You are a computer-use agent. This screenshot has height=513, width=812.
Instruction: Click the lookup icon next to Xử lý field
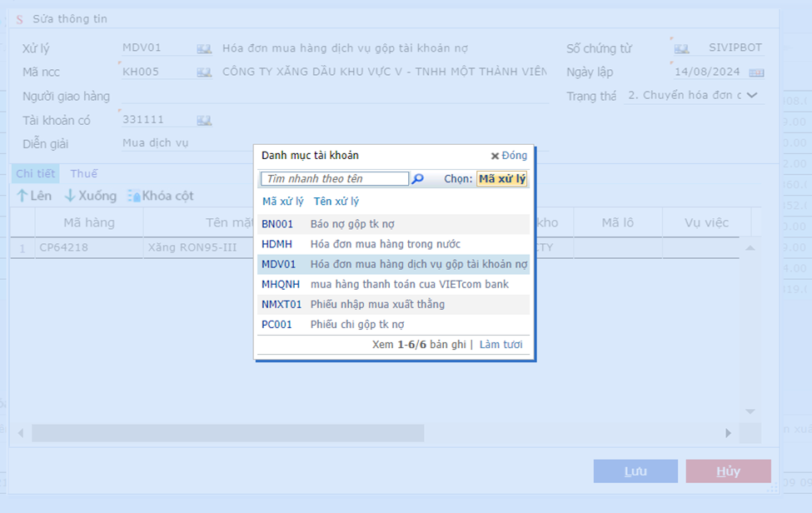204,48
